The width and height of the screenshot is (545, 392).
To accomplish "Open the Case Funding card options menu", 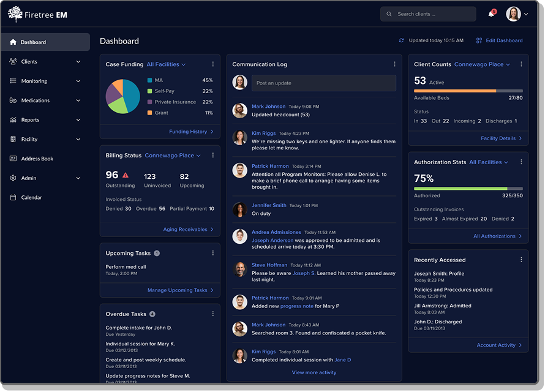I will [212, 64].
